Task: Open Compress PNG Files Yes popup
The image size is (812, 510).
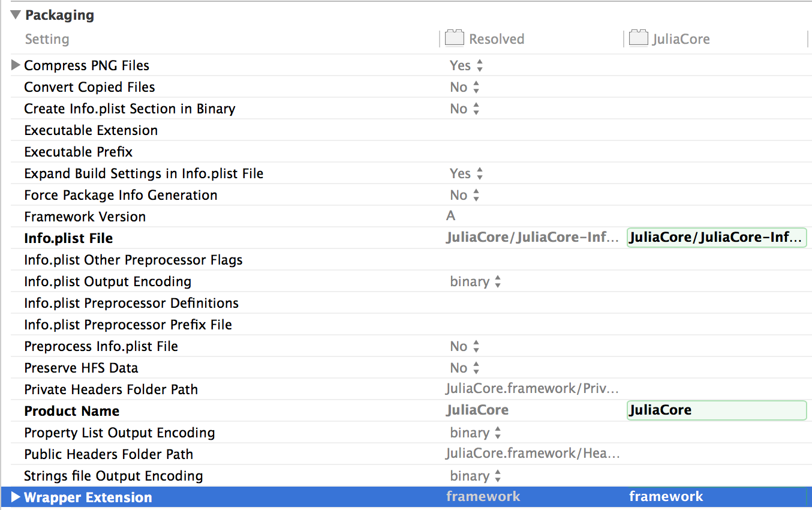Action: (x=467, y=65)
